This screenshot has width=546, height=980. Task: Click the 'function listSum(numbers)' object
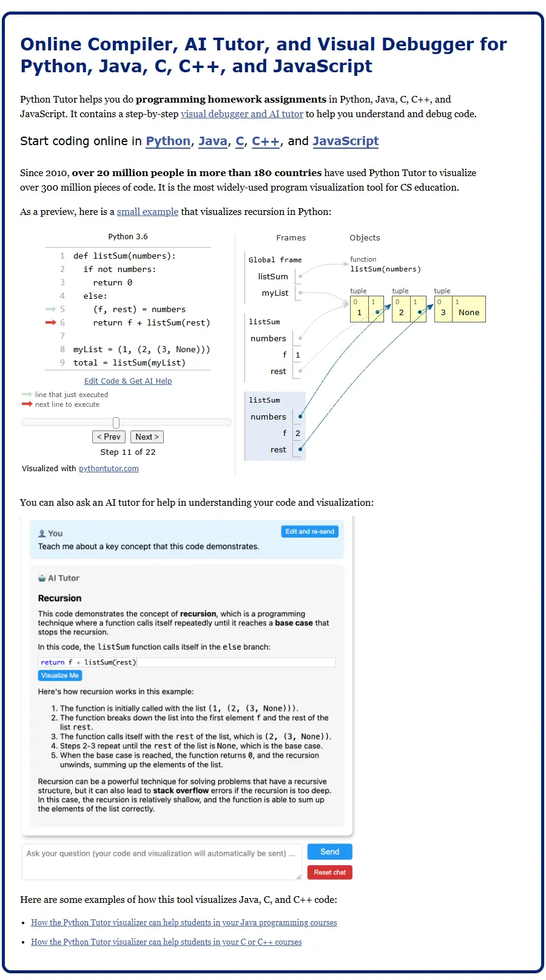pyautogui.click(x=385, y=264)
